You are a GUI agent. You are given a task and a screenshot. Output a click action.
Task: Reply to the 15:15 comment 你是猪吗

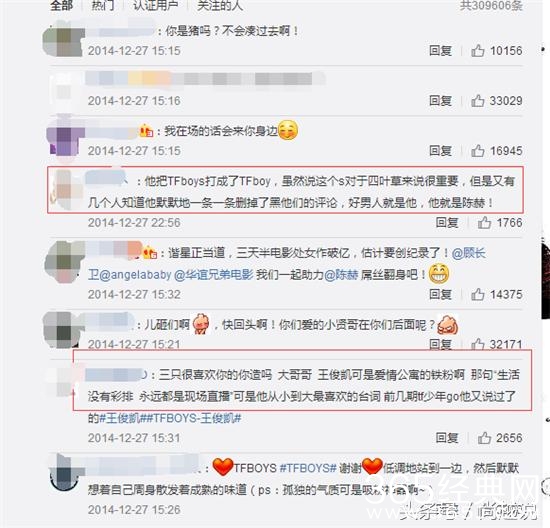[x=440, y=51]
